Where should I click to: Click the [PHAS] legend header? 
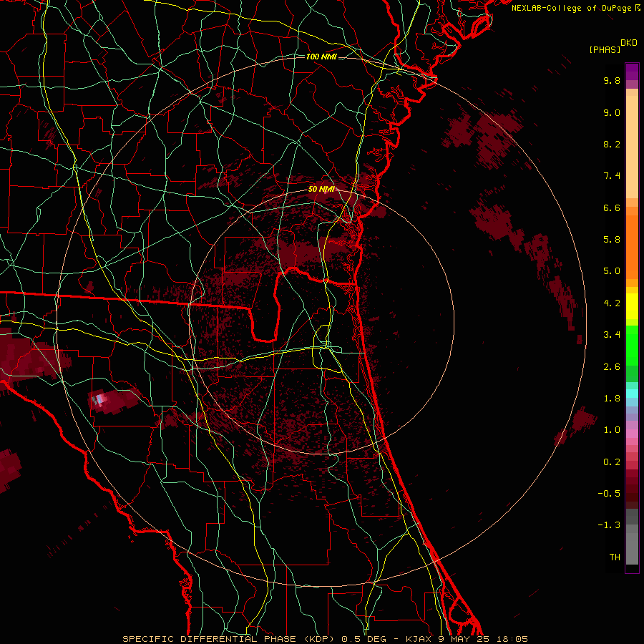pyautogui.click(x=605, y=49)
